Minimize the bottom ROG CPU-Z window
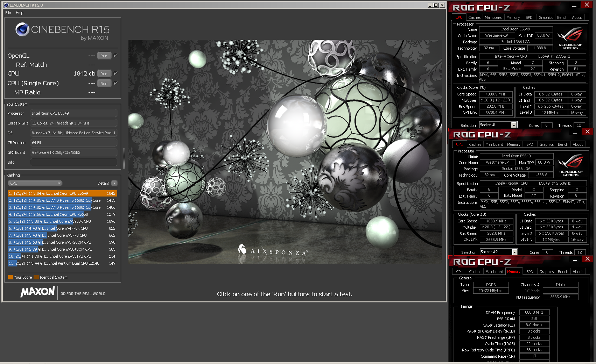 [x=575, y=260]
